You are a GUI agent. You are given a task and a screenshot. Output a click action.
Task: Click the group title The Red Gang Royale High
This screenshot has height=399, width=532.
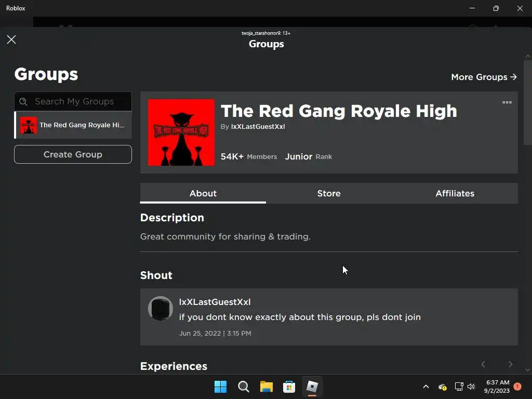339,111
